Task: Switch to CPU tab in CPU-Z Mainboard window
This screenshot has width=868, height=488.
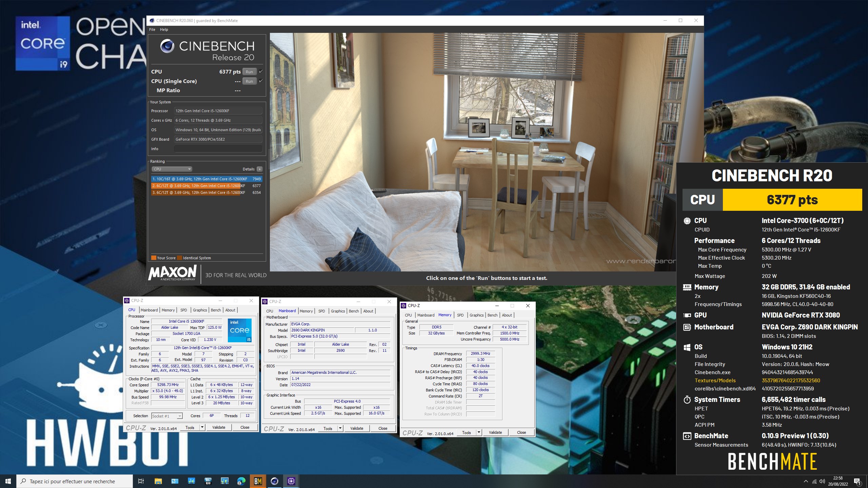Action: coord(270,311)
